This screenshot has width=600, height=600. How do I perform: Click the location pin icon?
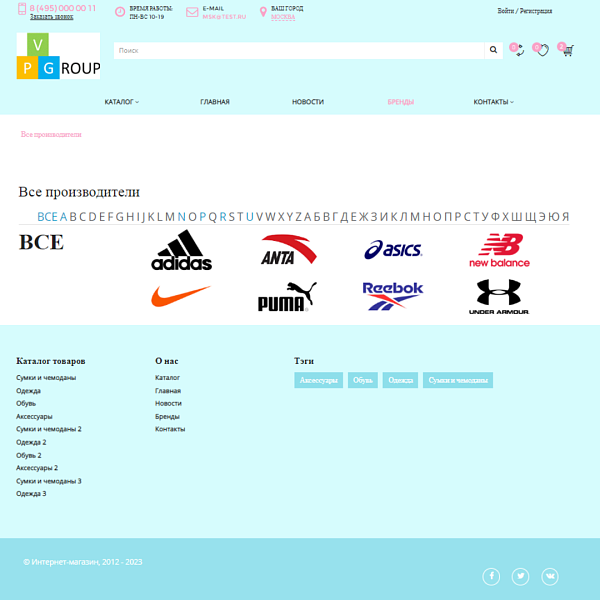click(263, 12)
